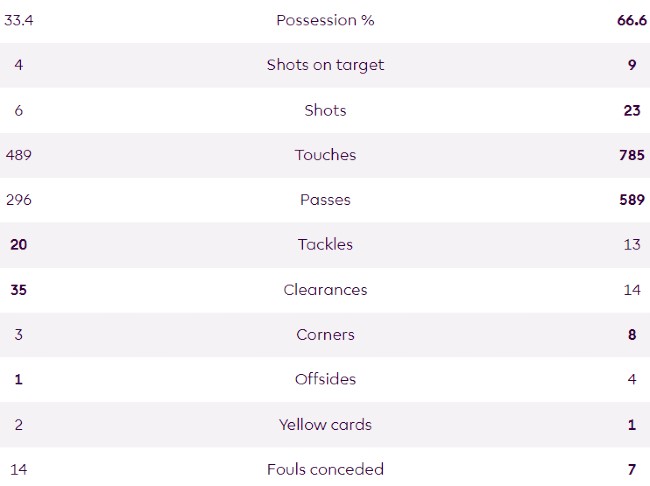The height and width of the screenshot is (486, 650).
Task: Click the 589 passes value
Action: pyautogui.click(x=631, y=200)
